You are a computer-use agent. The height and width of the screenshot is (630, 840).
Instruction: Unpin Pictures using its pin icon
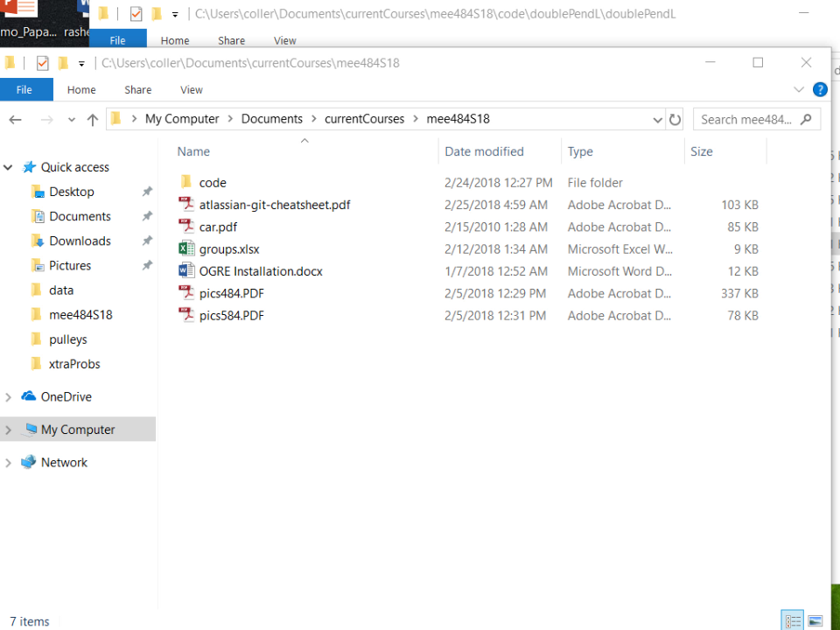tap(147, 265)
